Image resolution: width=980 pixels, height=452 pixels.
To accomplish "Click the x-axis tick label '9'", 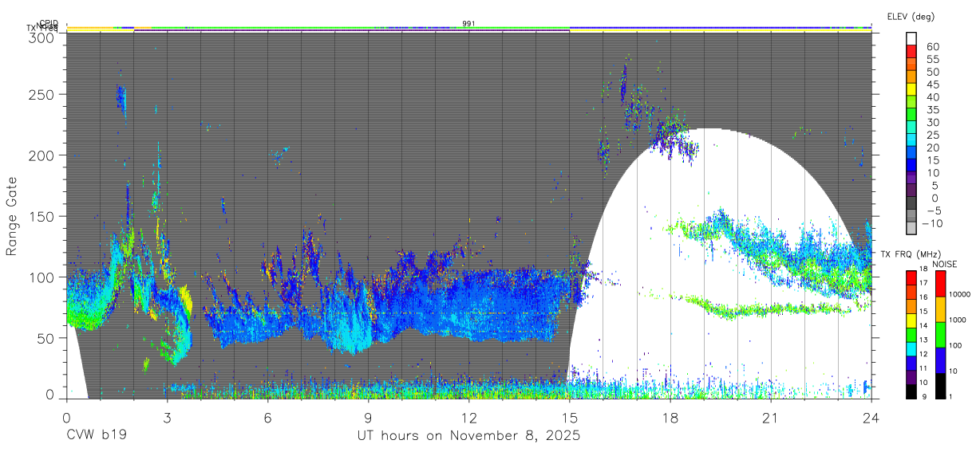I will (x=368, y=418).
